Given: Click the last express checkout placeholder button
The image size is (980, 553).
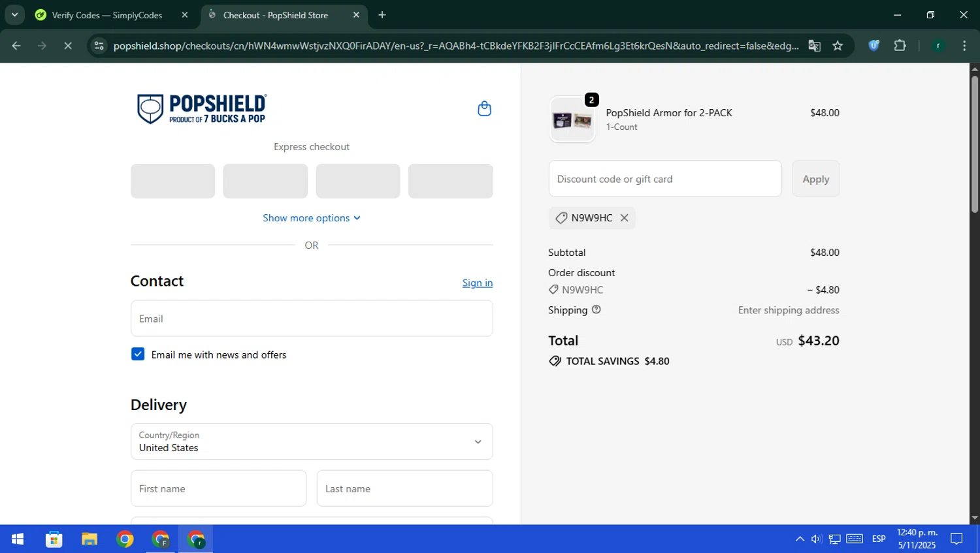Looking at the screenshot, I should click(451, 181).
